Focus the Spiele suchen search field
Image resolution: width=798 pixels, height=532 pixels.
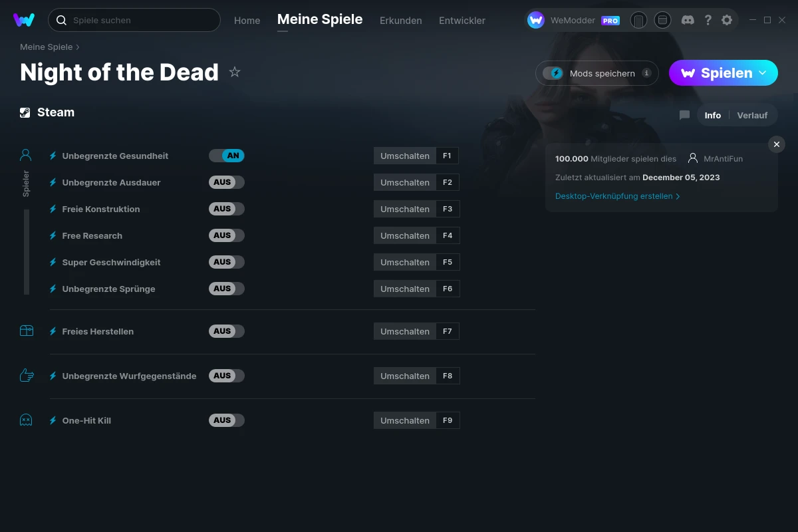(x=134, y=20)
